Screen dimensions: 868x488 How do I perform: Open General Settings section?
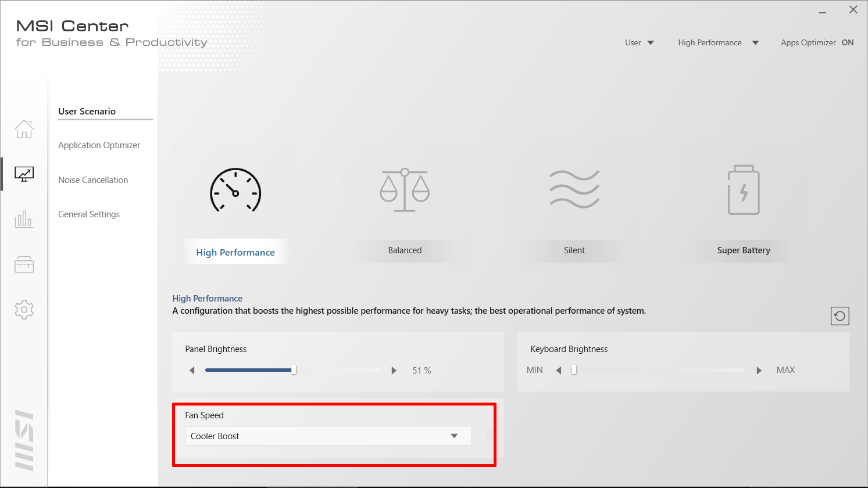(89, 214)
